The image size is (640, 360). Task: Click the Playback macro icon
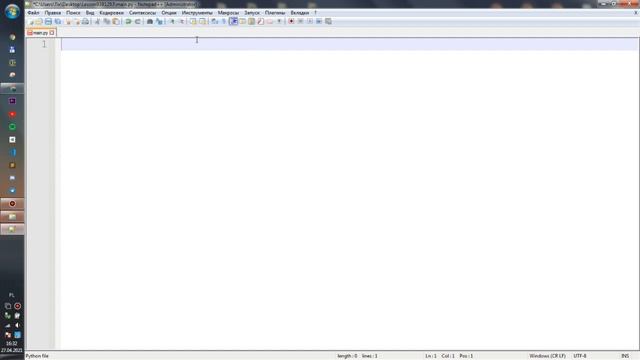310,21
